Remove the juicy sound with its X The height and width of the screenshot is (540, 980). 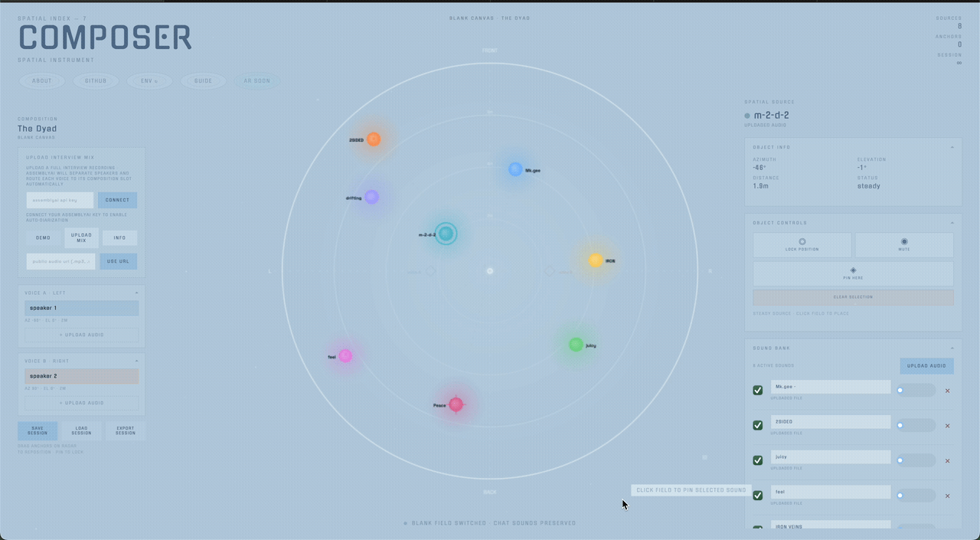pyautogui.click(x=947, y=461)
